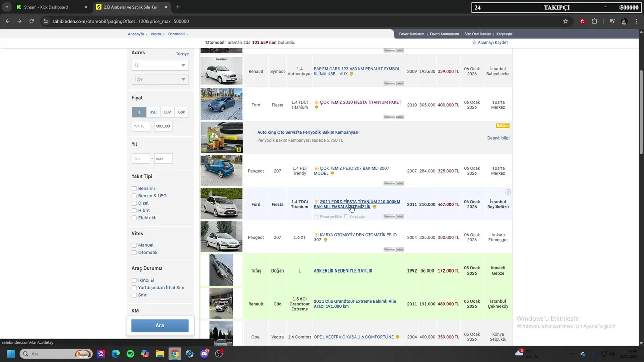Check the İkinci El vehicle condition checkbox
Image resolution: width=644 pixels, height=362 pixels.
(x=134, y=280)
